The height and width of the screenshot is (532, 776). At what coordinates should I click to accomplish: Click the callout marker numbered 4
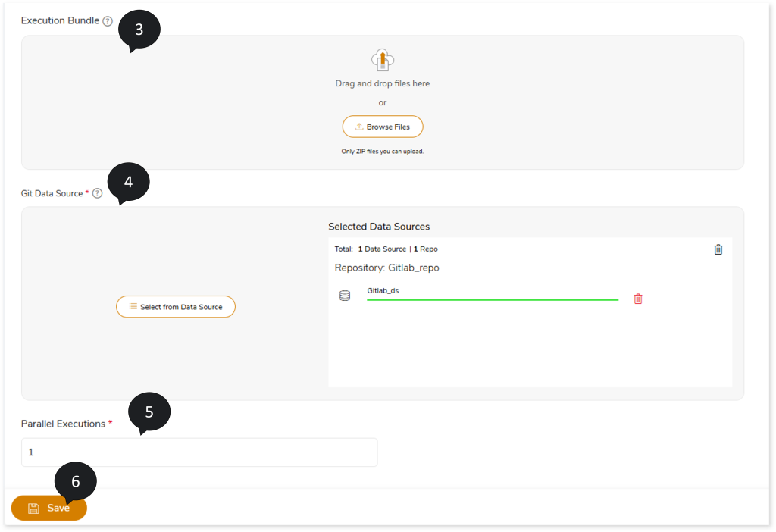[x=128, y=182]
